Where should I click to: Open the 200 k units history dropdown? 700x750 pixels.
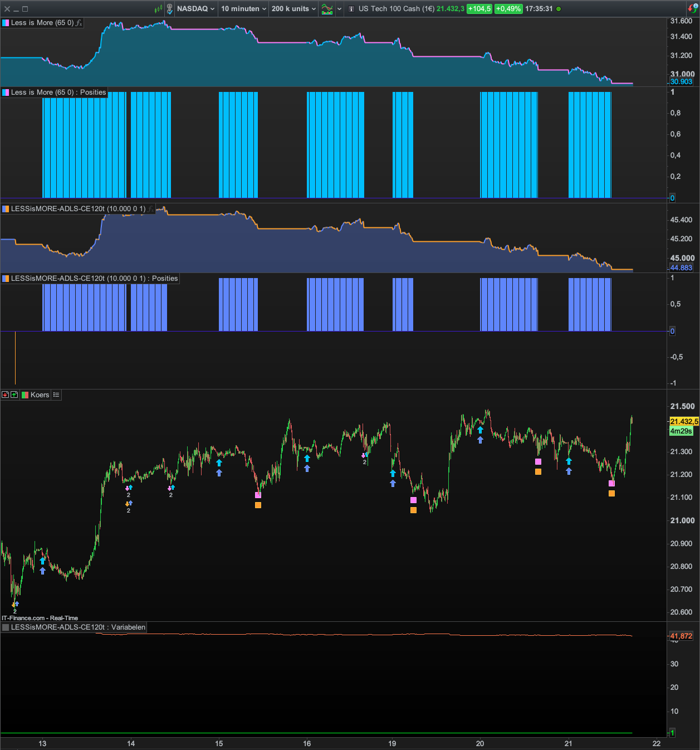(293, 9)
